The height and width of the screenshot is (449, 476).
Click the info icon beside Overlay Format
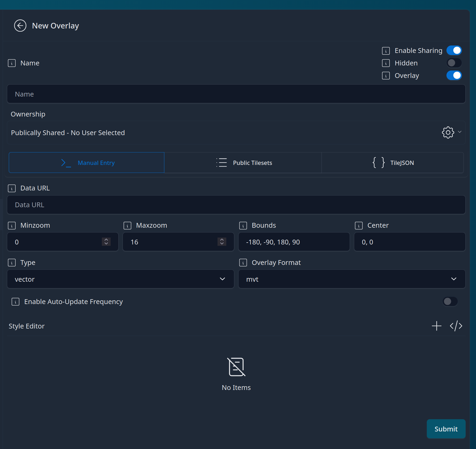click(243, 263)
